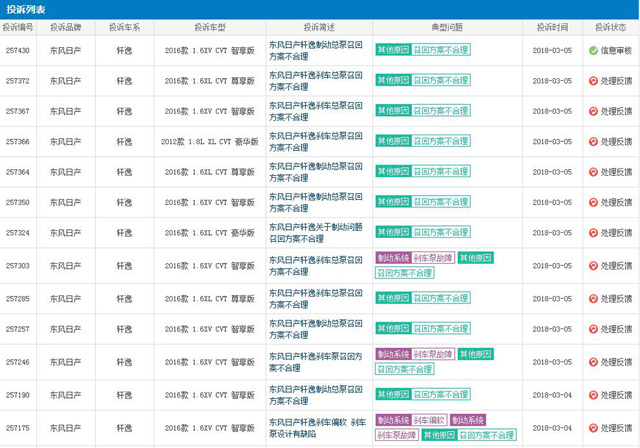The width and height of the screenshot is (640, 448).
Task: Click red status icon in row 257175
Action: coord(593,428)
